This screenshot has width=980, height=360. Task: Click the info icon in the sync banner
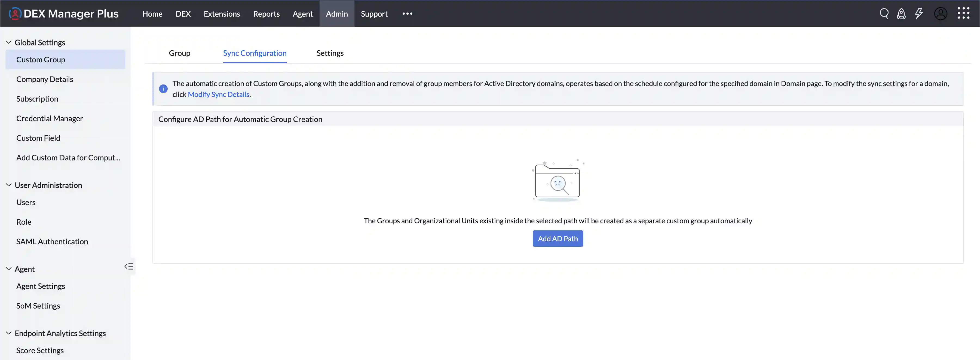click(x=163, y=89)
